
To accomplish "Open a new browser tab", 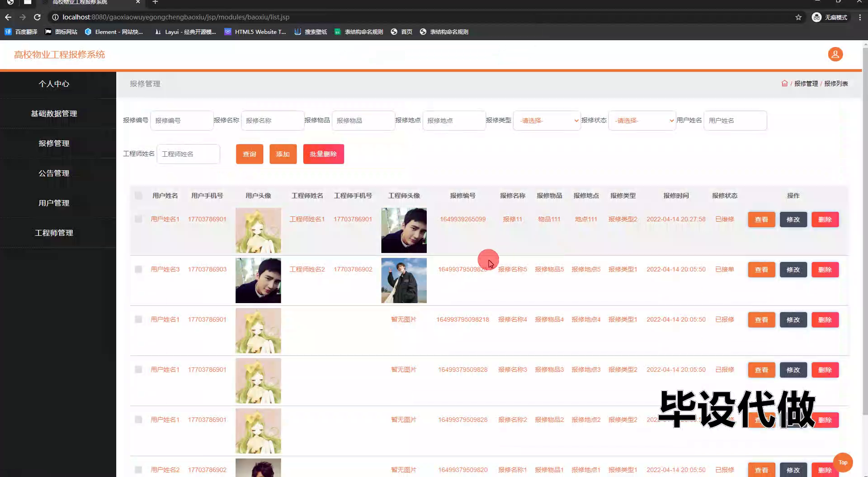I will pos(155,2).
